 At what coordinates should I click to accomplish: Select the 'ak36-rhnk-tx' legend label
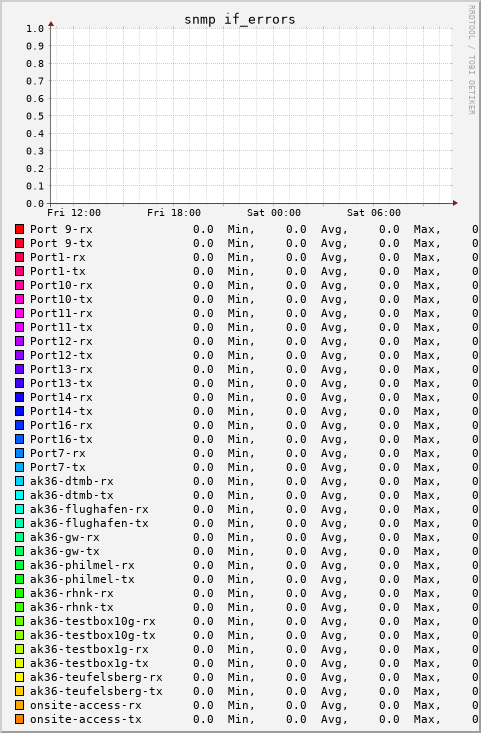click(72, 607)
